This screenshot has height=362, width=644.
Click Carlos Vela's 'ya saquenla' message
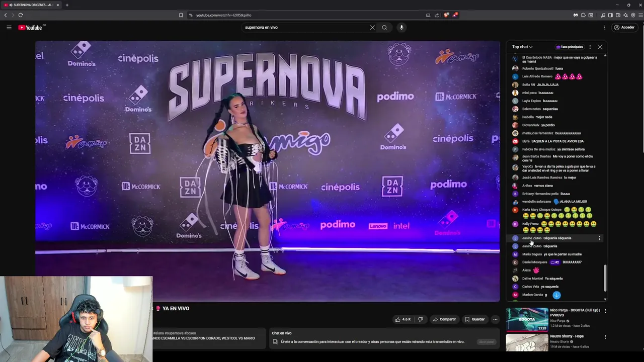tap(550, 287)
